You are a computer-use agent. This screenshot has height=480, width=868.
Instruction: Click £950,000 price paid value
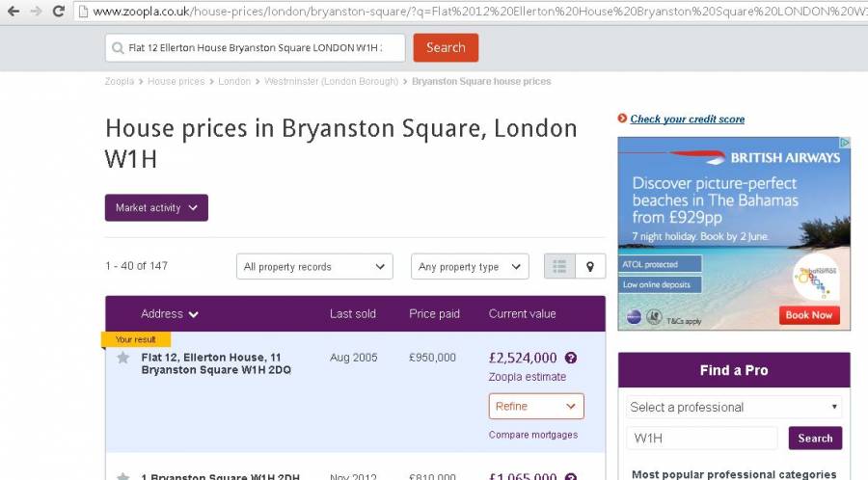pos(432,358)
